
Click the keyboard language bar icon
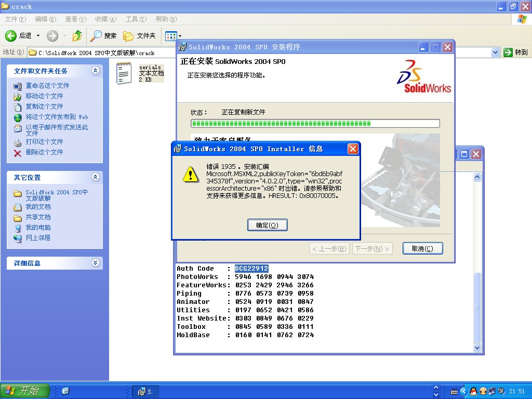pos(454,392)
